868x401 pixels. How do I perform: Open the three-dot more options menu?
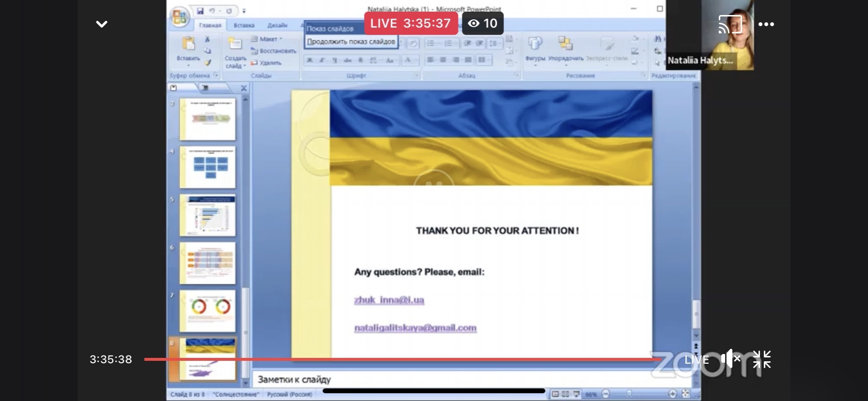click(766, 24)
